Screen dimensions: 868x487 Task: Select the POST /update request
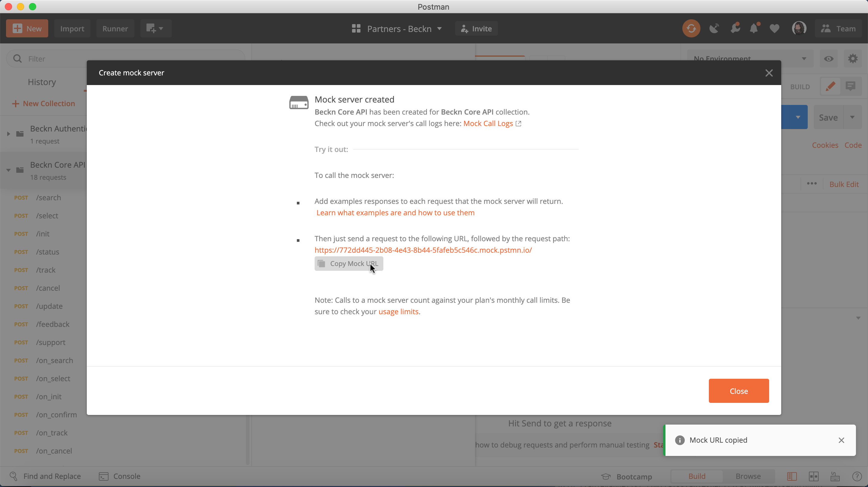click(44, 306)
